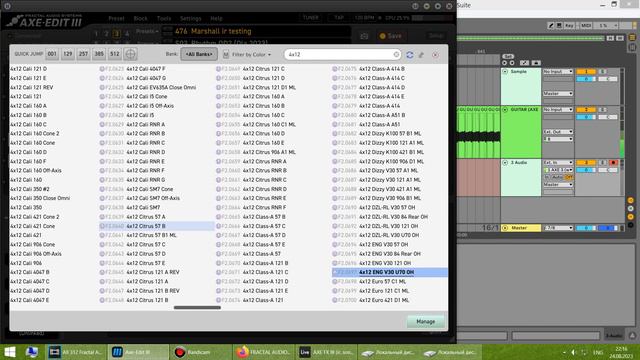Select cab 4x12 Citrus 57 B
The width and height of the screenshot is (640, 360).
pyautogui.click(x=157, y=226)
